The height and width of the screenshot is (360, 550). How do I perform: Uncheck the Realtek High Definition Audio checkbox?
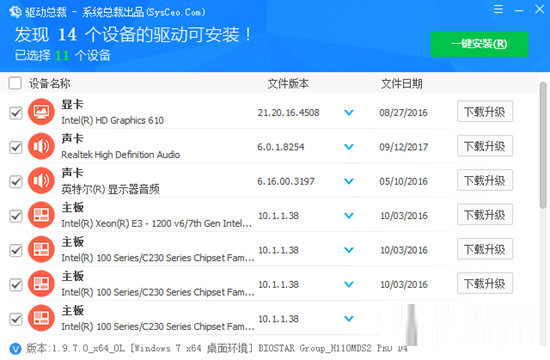tap(16, 147)
